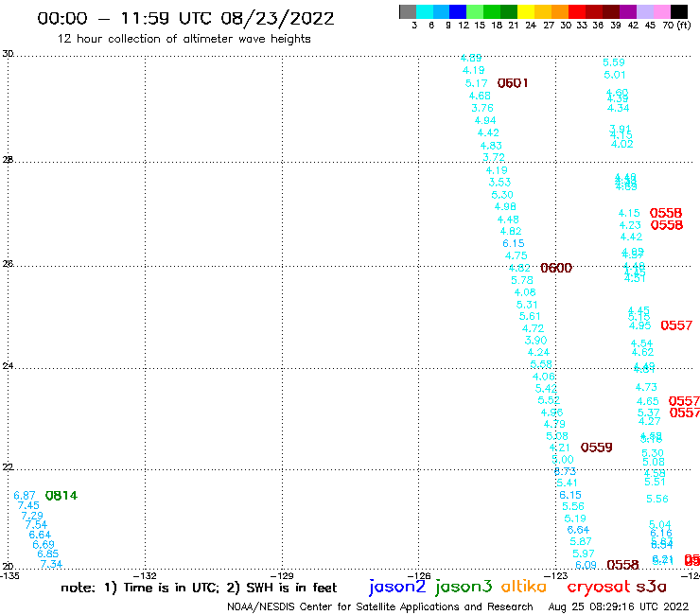
Task: Select the dark blue 12 ft legend swatch
Action: tap(458, 11)
